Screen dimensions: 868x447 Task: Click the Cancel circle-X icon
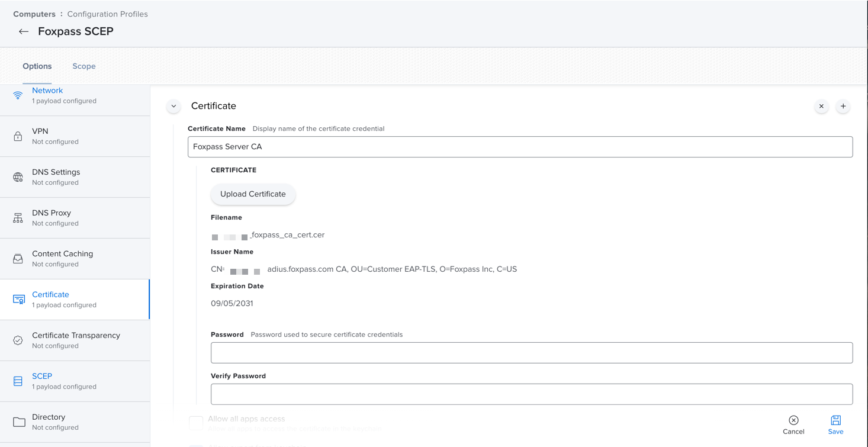pos(793,420)
